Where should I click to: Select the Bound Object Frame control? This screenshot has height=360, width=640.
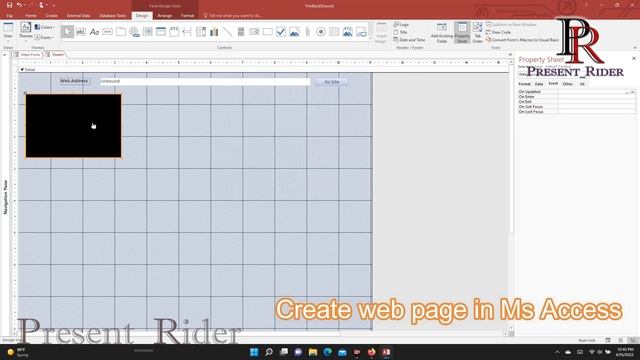pos(348,32)
